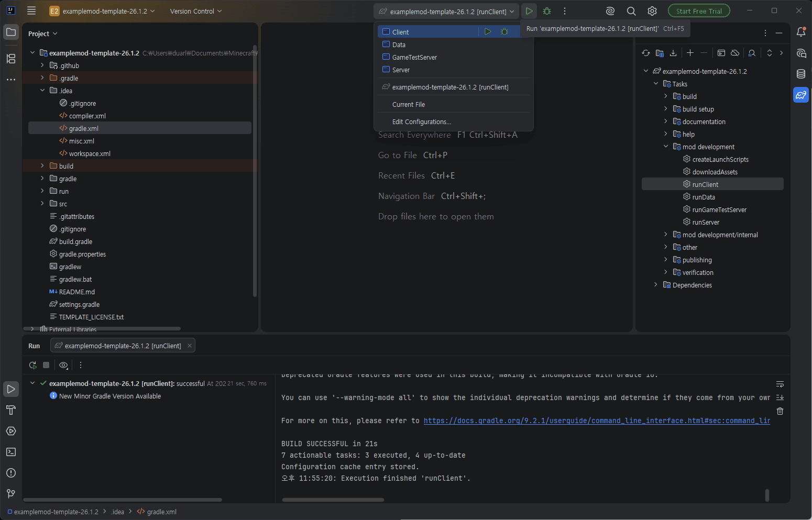Click .idea in the breadcrumb bar

[117, 512]
